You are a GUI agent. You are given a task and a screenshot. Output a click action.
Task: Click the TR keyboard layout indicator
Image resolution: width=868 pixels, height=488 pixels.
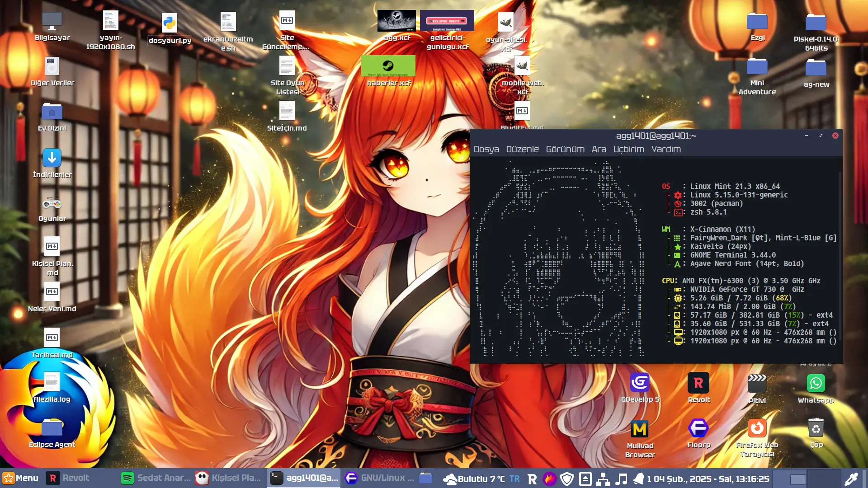coord(514,479)
